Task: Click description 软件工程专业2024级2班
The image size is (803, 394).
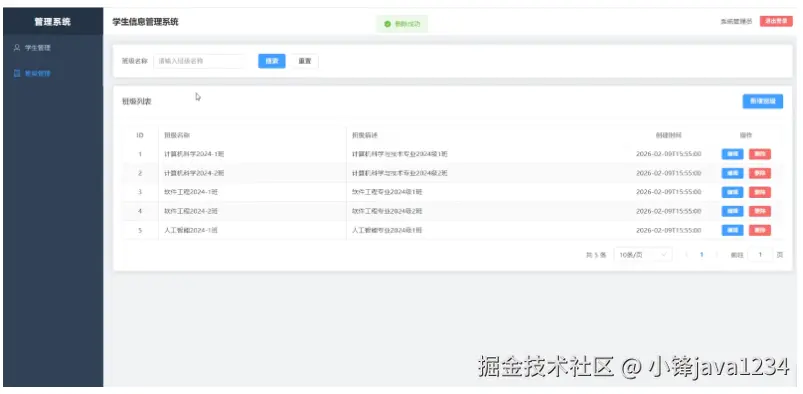Action: pyautogui.click(x=387, y=211)
